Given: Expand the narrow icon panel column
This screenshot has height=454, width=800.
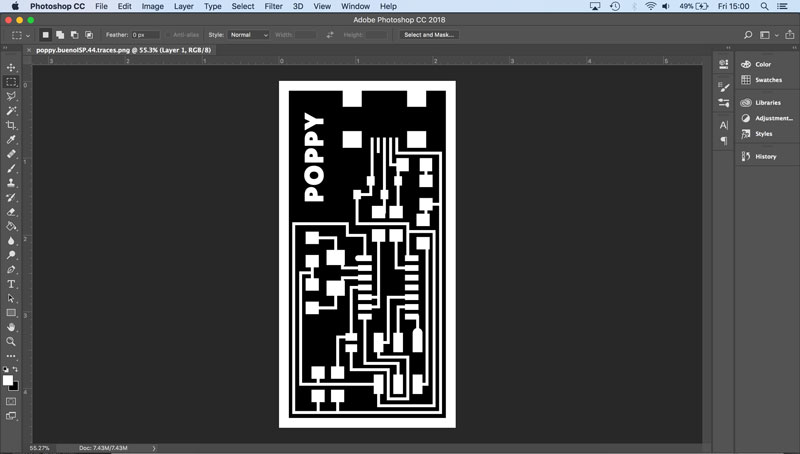Looking at the screenshot, I should click(x=728, y=47).
